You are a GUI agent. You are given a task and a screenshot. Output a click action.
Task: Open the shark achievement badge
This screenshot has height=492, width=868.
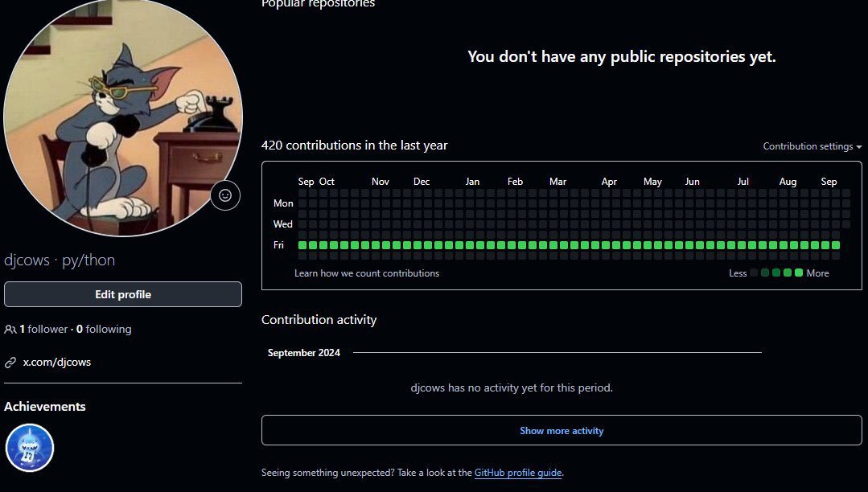(29, 448)
